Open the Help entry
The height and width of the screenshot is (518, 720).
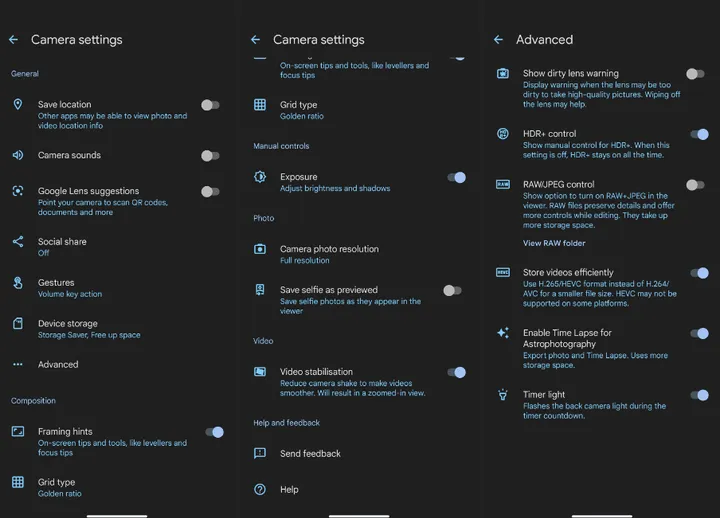click(289, 490)
